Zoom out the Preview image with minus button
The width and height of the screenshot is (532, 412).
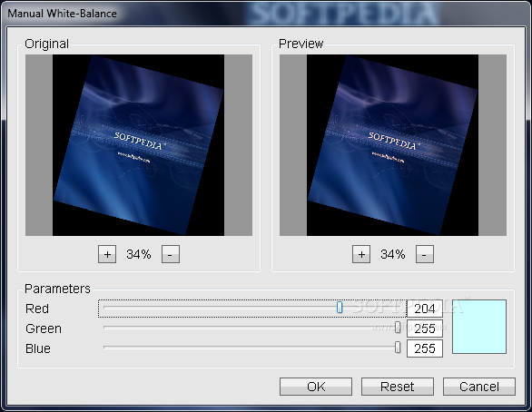pos(425,254)
